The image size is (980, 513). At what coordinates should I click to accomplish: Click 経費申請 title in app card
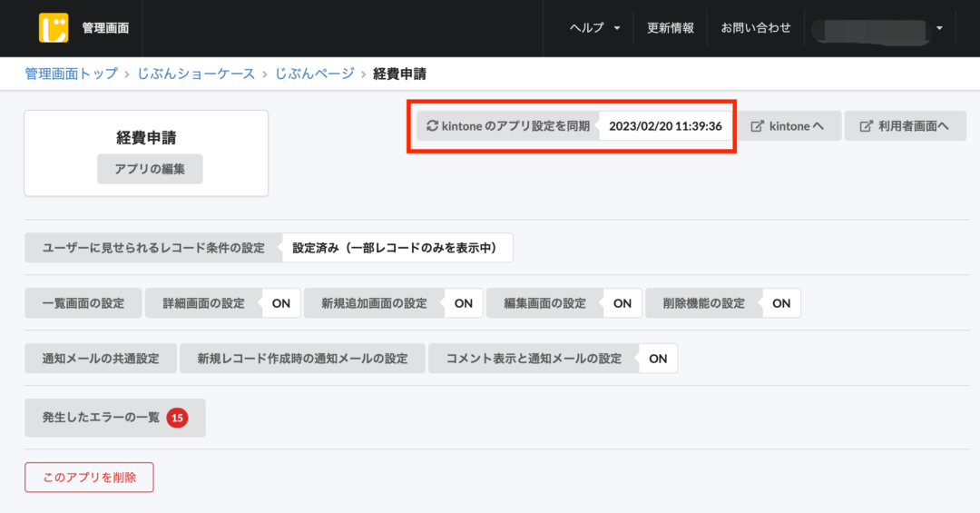(x=146, y=138)
